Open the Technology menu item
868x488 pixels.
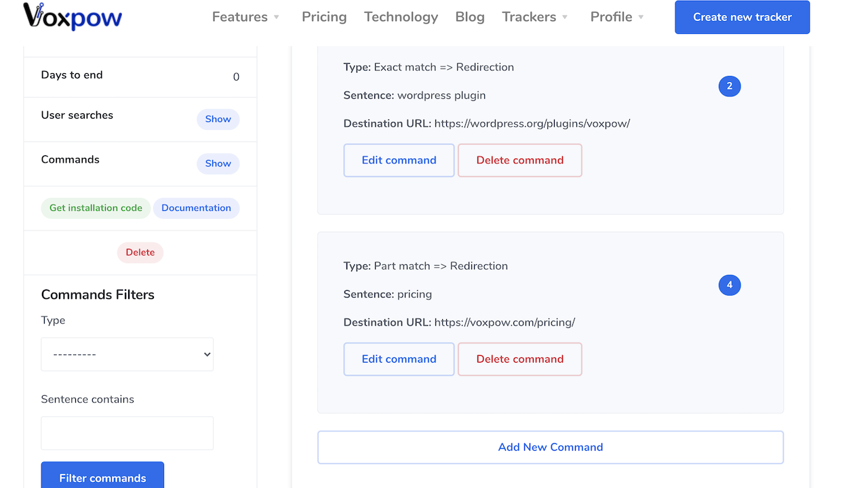(401, 17)
